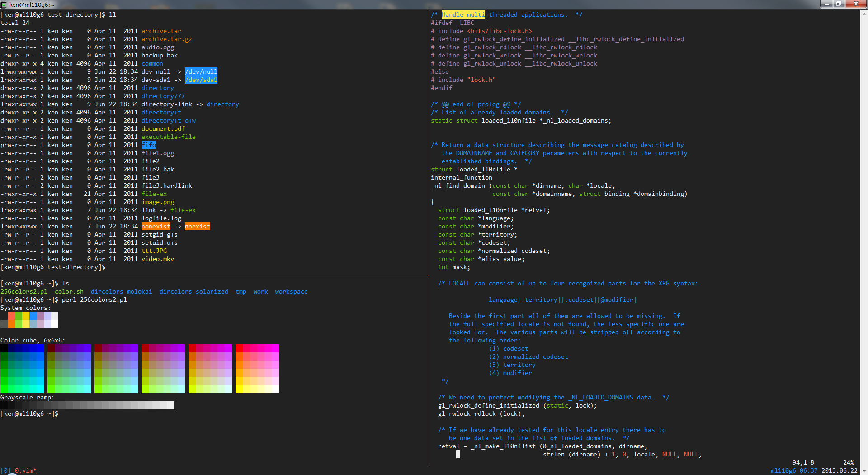Click the archive.tar.gz filename

(166, 39)
